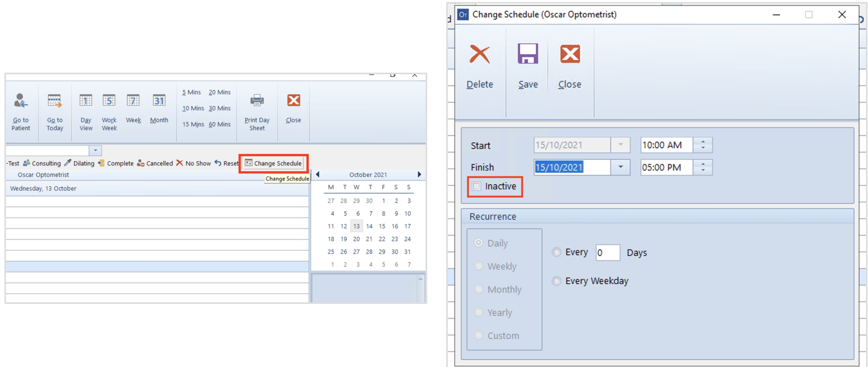The image size is (868, 367).
Task: Expand the dropdown below the ribbon
Action: pos(95,150)
